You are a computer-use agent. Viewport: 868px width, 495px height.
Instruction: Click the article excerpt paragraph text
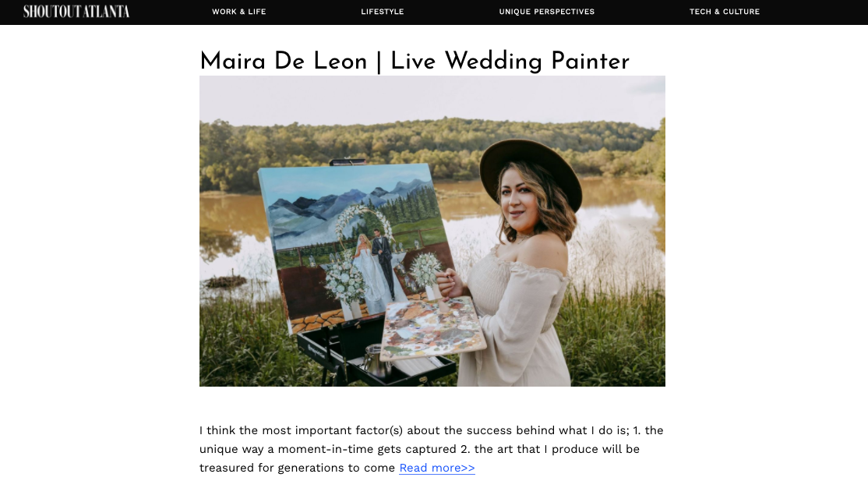pyautogui.click(x=431, y=449)
